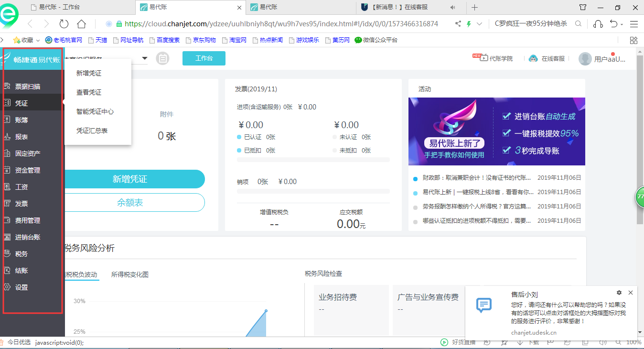Viewport: 644px width, 349px height.
Task: Choose 智能凭证中心 from the flyout menu
Action: pos(95,111)
